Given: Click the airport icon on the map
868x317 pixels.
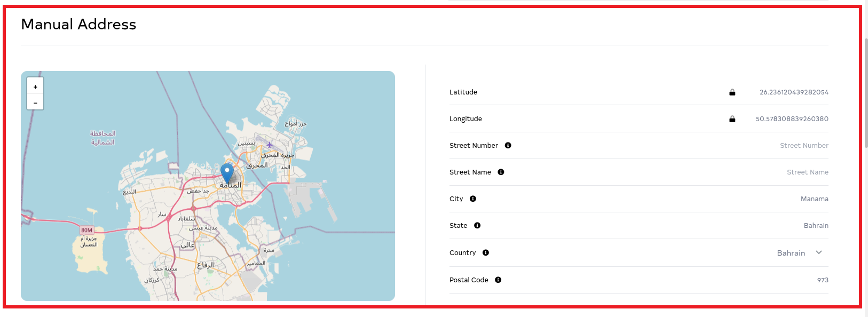Looking at the screenshot, I should pyautogui.click(x=270, y=145).
